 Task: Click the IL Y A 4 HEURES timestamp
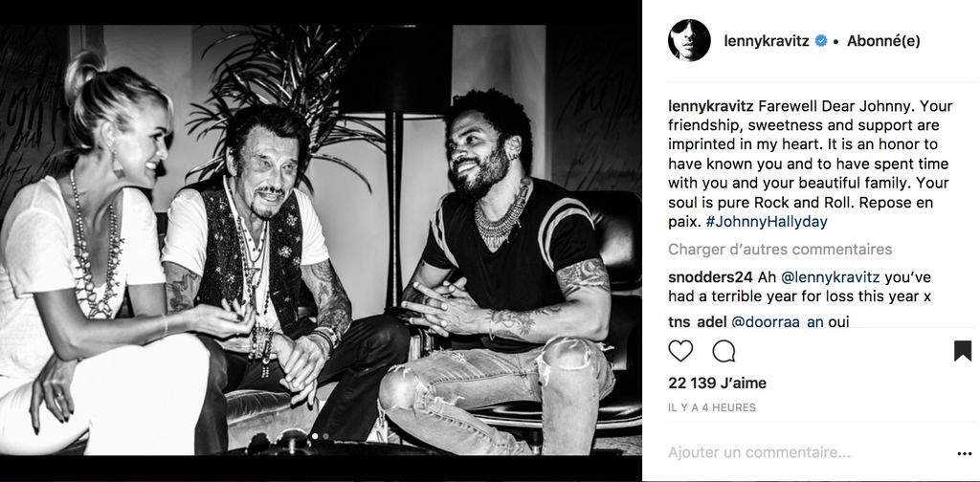[x=712, y=407]
